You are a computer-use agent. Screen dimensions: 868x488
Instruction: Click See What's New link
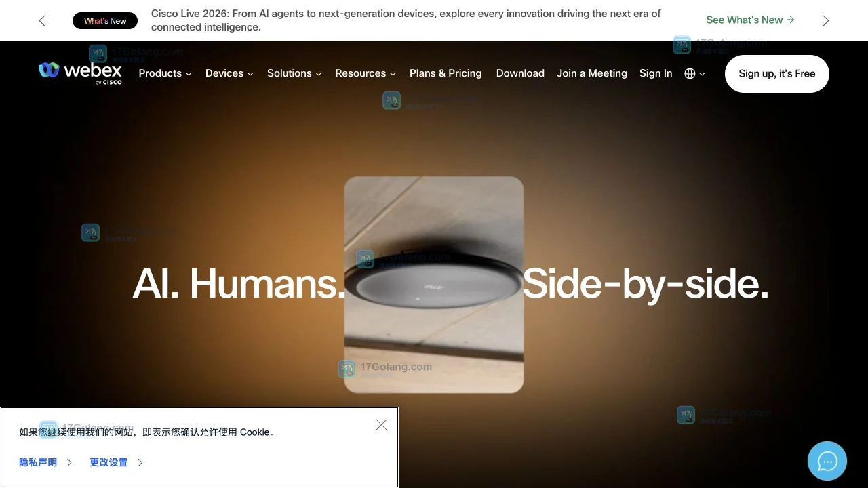(750, 20)
